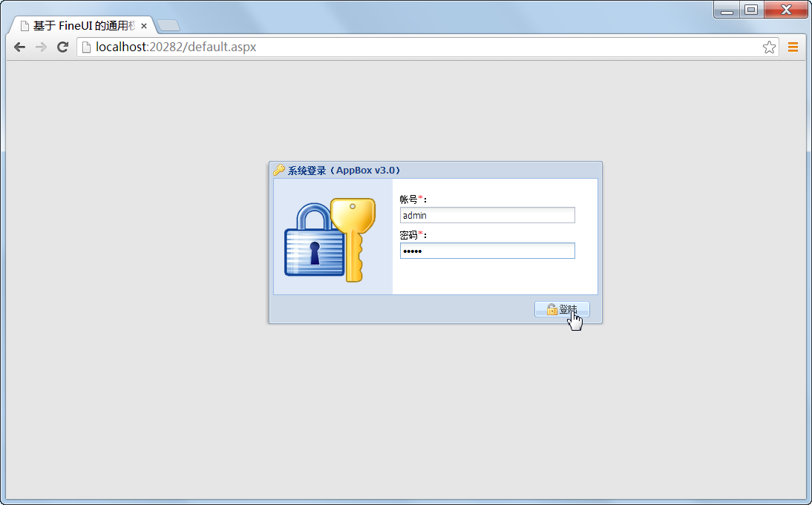The image size is (812, 505).
Task: Maximize the browser window
Action: click(751, 10)
